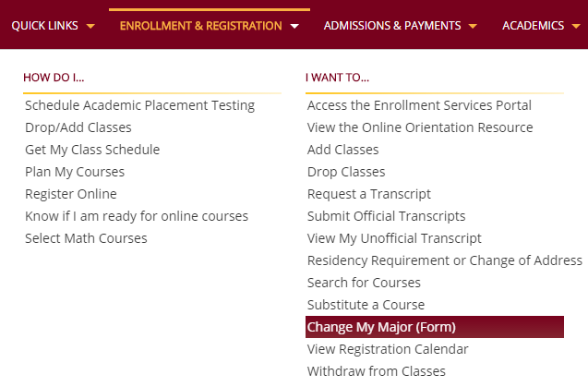Open Get My Class Schedule

coord(92,150)
